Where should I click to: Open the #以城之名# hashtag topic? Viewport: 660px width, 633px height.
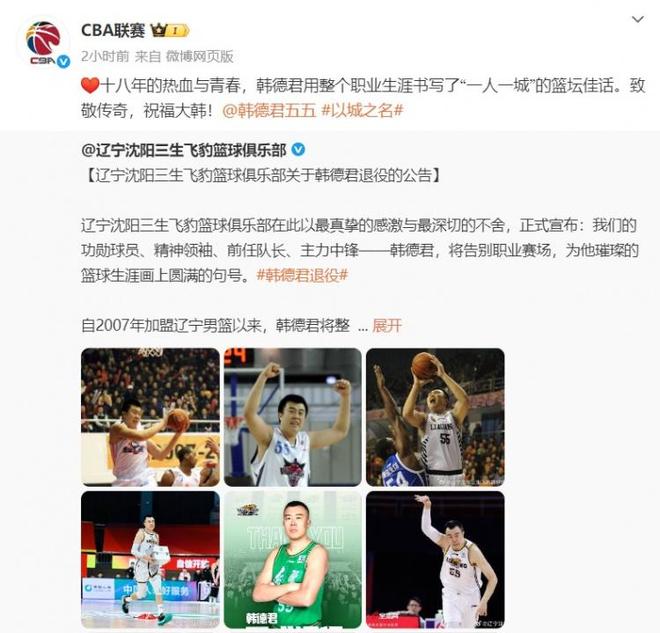tap(362, 111)
